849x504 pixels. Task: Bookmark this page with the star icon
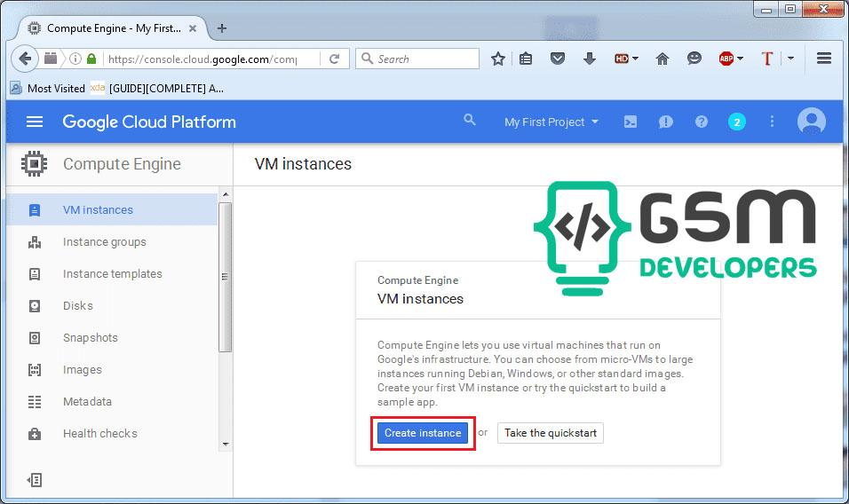coord(497,59)
